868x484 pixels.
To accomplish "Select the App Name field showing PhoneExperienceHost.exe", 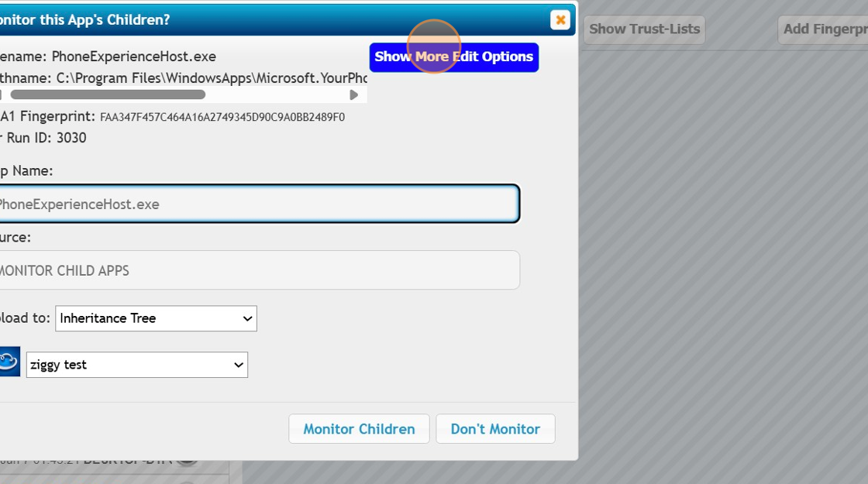I will (x=260, y=204).
